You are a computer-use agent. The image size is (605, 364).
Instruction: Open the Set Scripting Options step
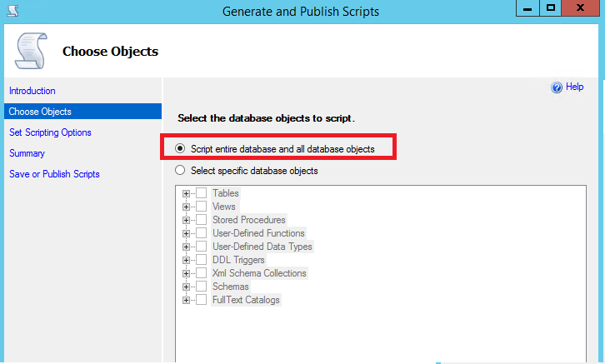click(50, 132)
